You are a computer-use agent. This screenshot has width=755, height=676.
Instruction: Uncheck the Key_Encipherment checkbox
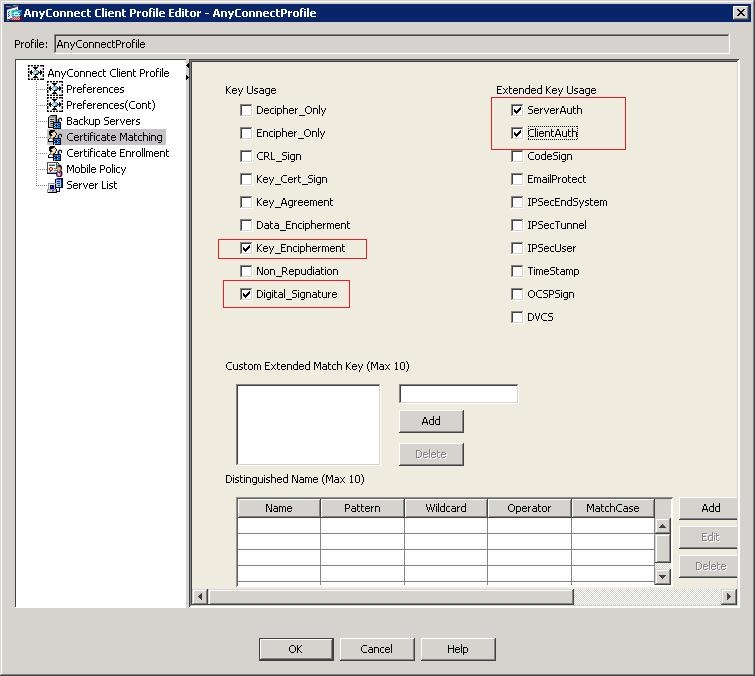(246, 248)
